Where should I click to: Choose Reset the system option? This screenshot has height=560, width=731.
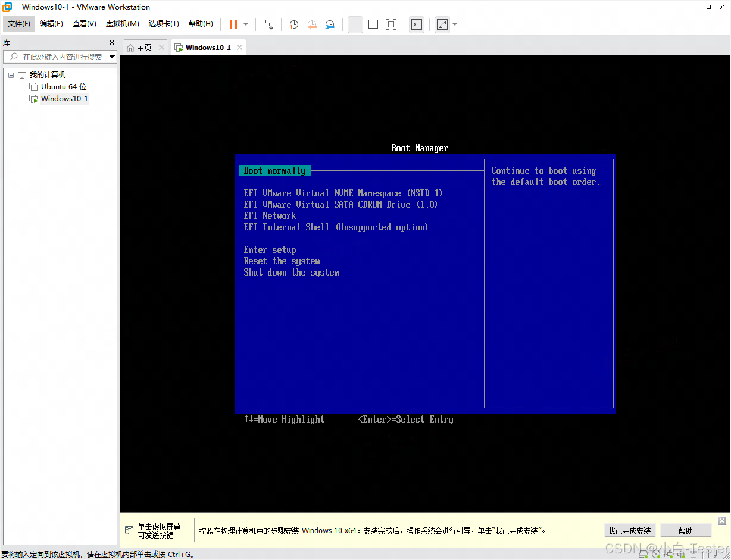(282, 261)
